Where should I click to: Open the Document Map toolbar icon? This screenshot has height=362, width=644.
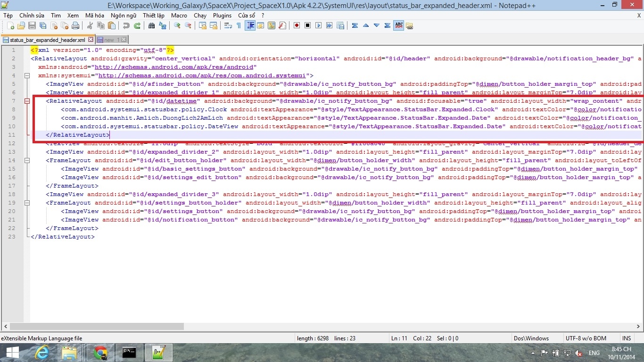272,25
